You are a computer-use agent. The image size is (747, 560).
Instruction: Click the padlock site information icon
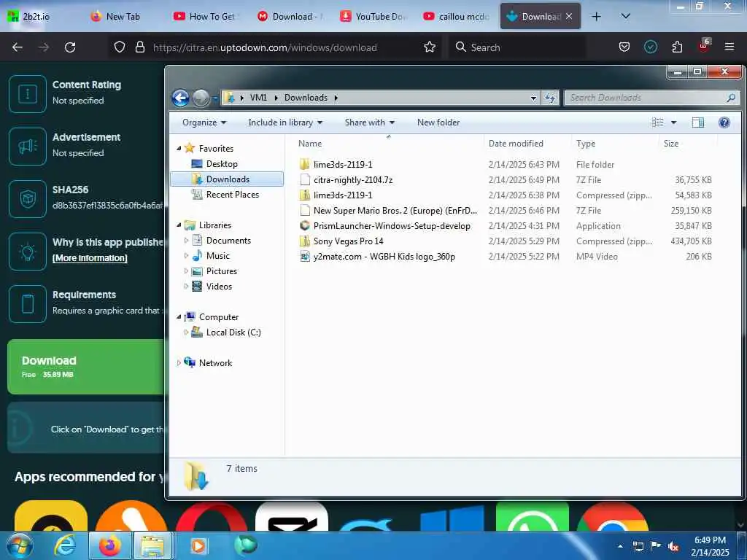point(139,47)
